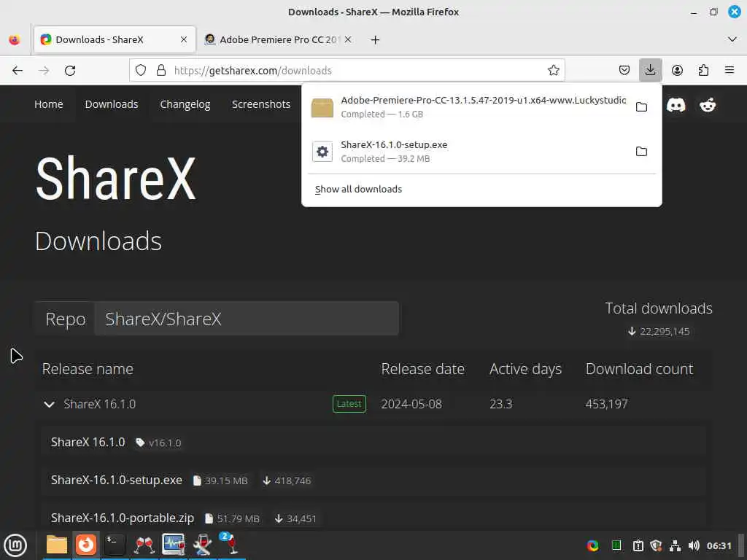Open the Changelog nav item

[x=185, y=104]
